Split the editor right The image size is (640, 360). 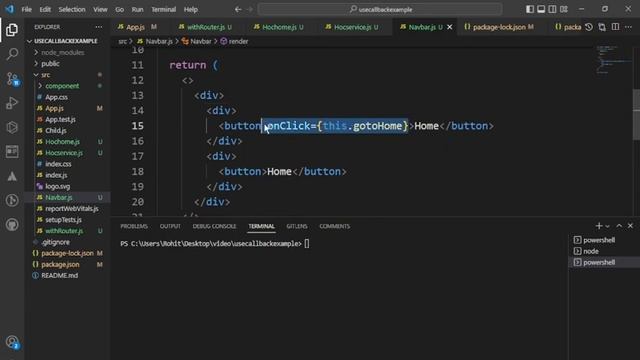[615, 27]
